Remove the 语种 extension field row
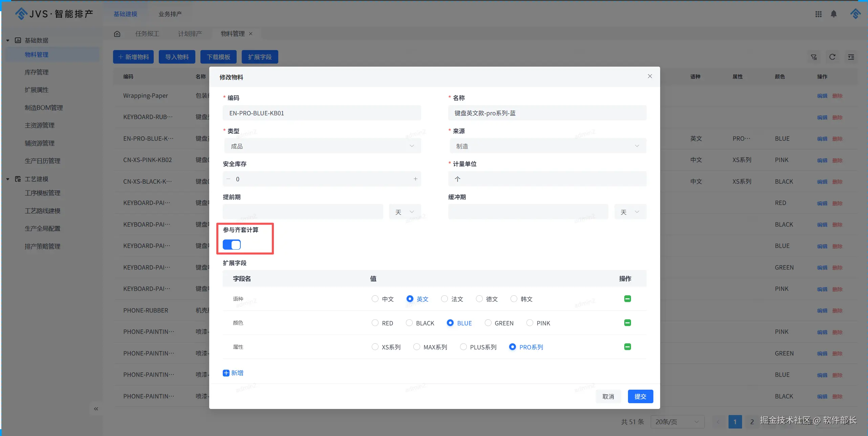Image resolution: width=868 pixels, height=436 pixels. 627,299
